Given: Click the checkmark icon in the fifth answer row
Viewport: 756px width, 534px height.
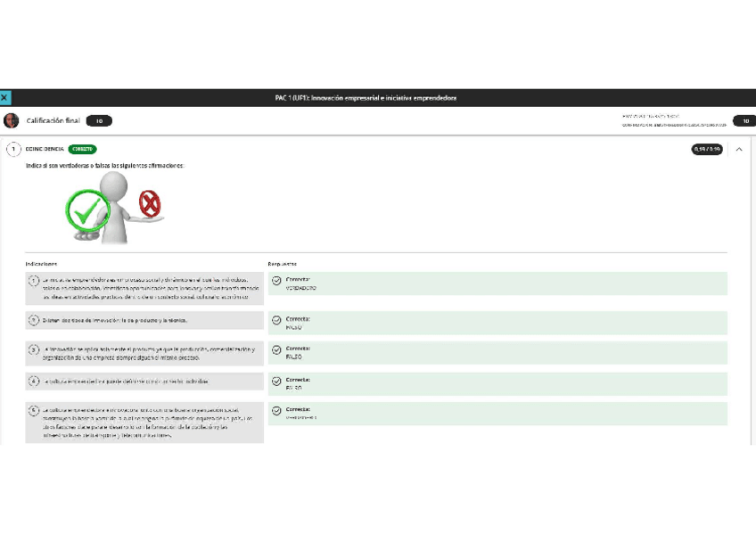Looking at the screenshot, I should pos(276,411).
